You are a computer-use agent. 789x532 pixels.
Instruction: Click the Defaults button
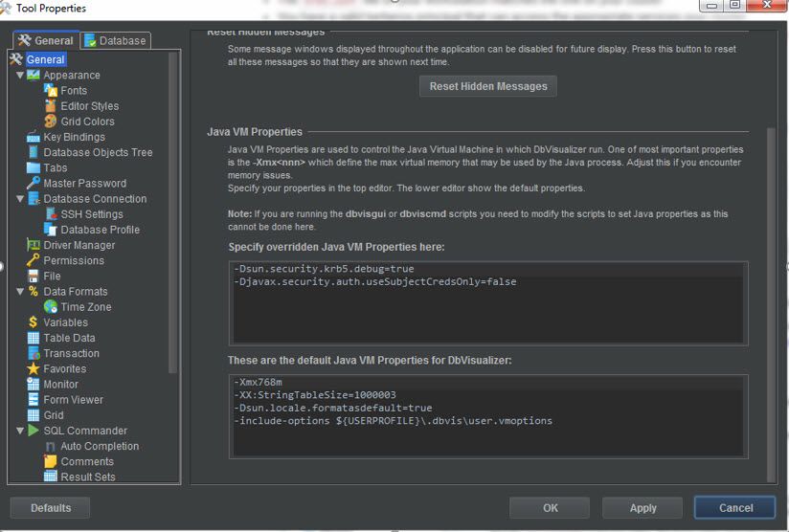51,508
